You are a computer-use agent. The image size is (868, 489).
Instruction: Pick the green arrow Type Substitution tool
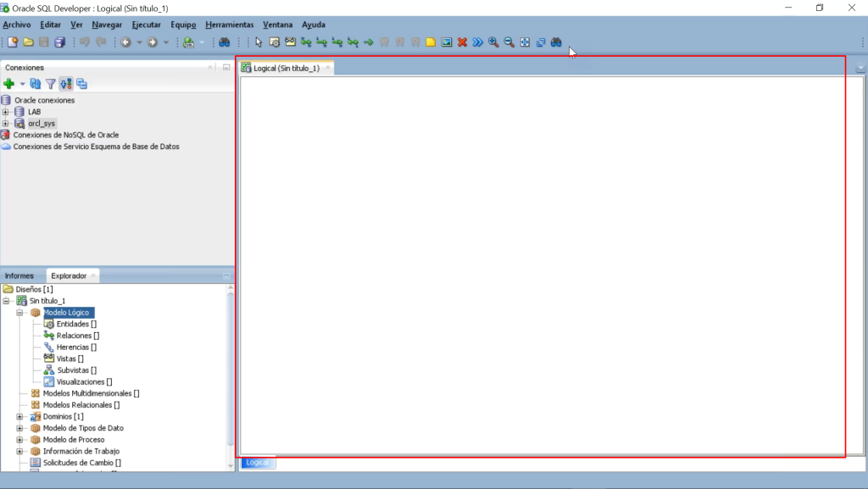tap(368, 42)
